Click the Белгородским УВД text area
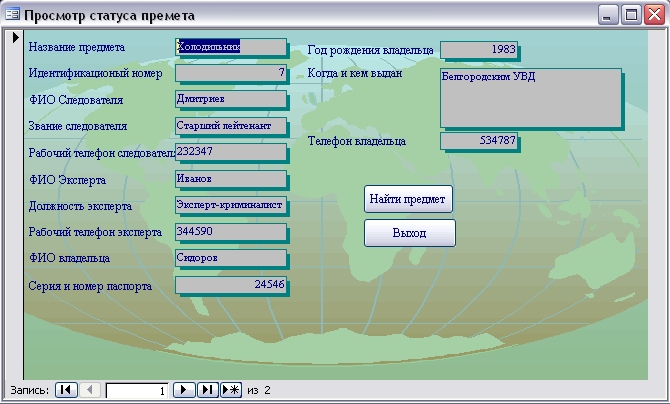The width and height of the screenshot is (670, 404). click(531, 98)
